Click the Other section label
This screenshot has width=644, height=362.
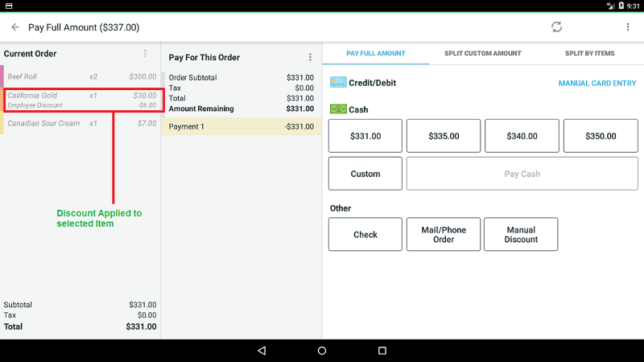click(341, 208)
